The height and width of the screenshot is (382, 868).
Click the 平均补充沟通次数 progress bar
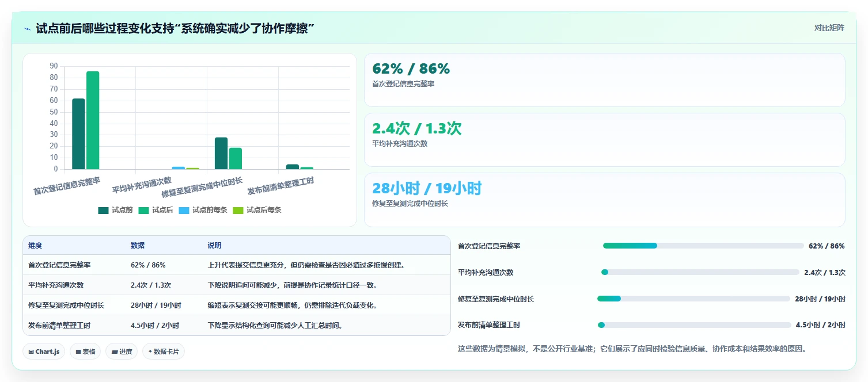pyautogui.click(x=700, y=272)
